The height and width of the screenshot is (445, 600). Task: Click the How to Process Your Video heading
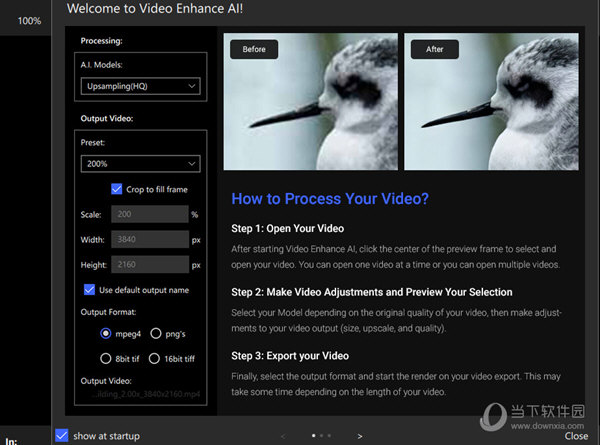(330, 199)
